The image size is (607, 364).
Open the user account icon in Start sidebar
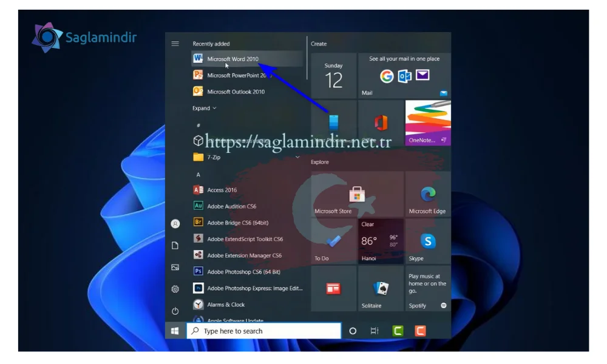[x=175, y=224]
